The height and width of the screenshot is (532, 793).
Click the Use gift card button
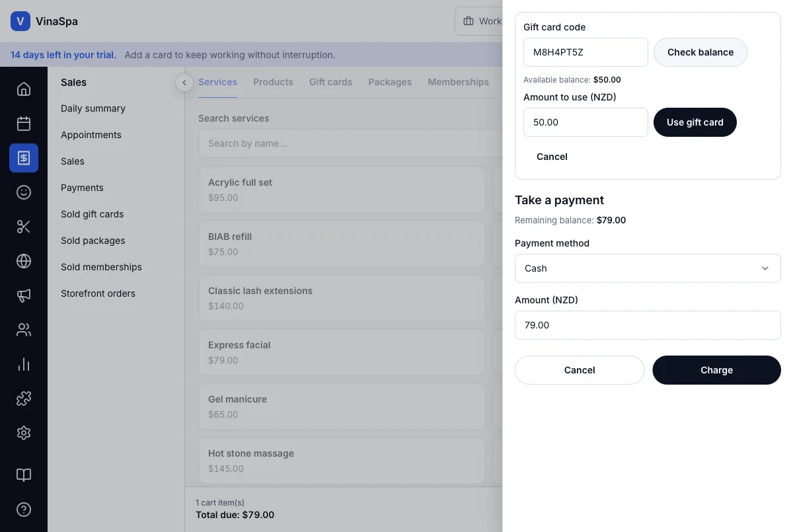pyautogui.click(x=695, y=122)
